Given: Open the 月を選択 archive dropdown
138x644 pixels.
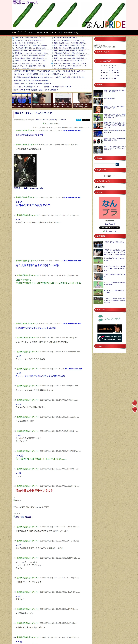Looking at the screenshot, I should click(110, 176).
